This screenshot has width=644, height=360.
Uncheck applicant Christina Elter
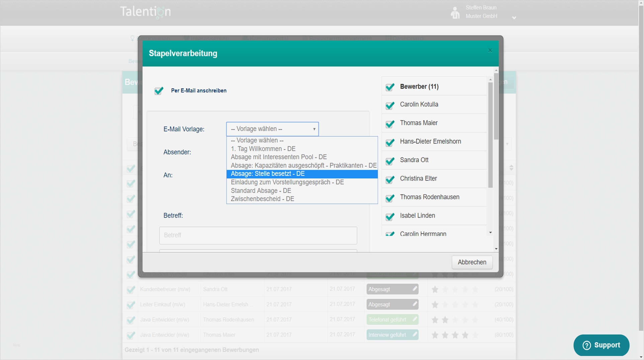390,179
